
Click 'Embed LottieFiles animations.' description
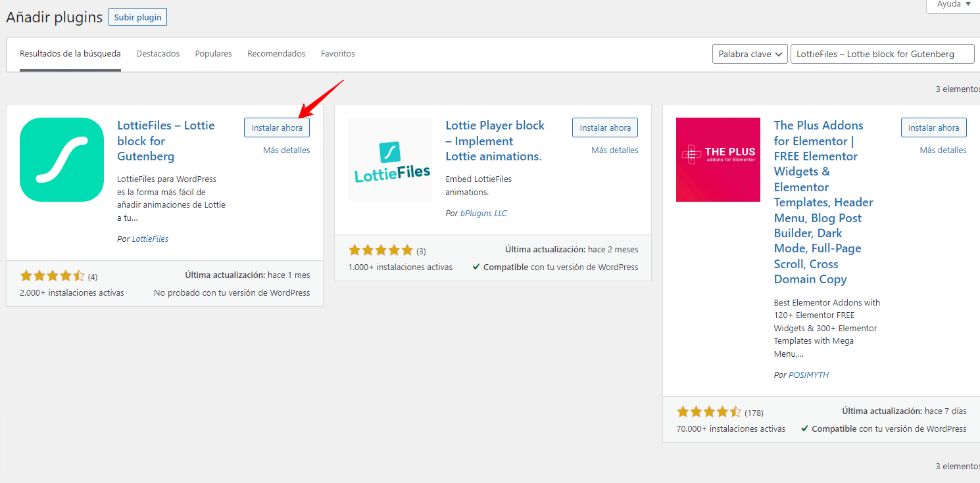478,186
